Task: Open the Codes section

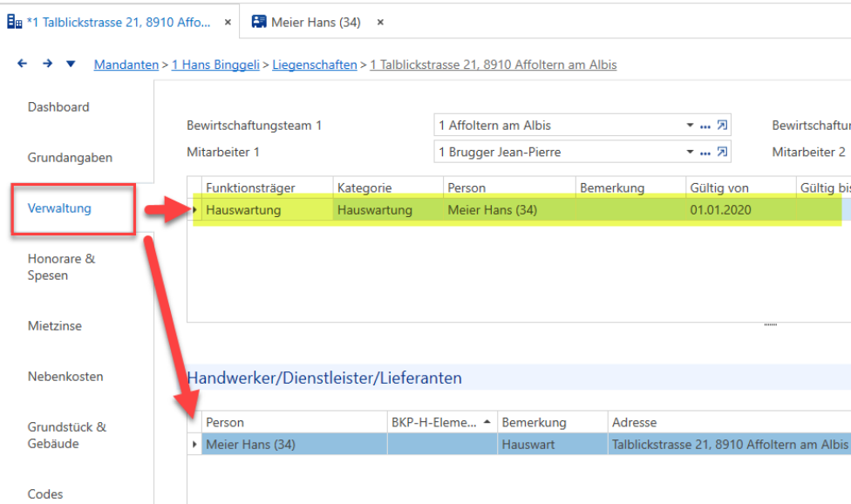Action: pos(45,494)
